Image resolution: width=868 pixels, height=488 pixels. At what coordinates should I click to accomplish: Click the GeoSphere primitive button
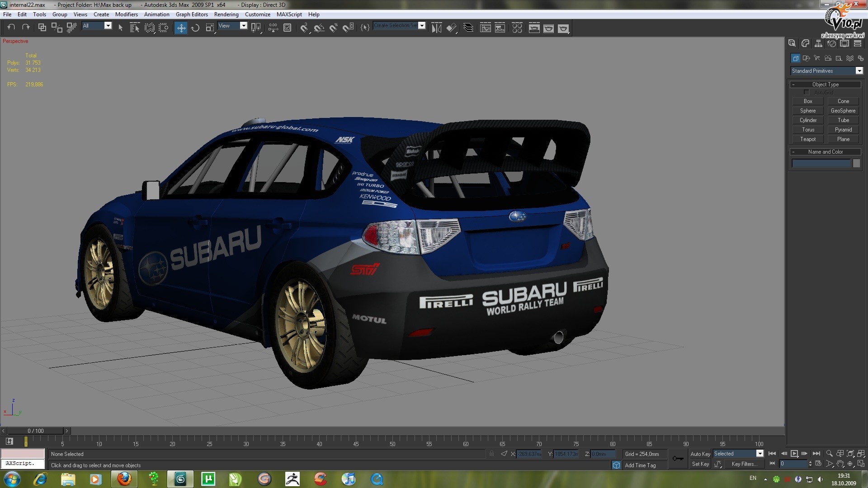coord(843,111)
